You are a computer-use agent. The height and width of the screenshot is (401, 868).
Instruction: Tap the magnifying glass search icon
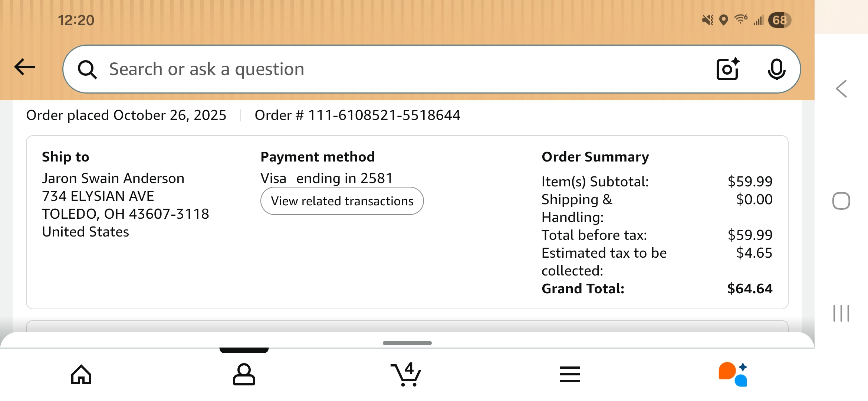coord(87,69)
